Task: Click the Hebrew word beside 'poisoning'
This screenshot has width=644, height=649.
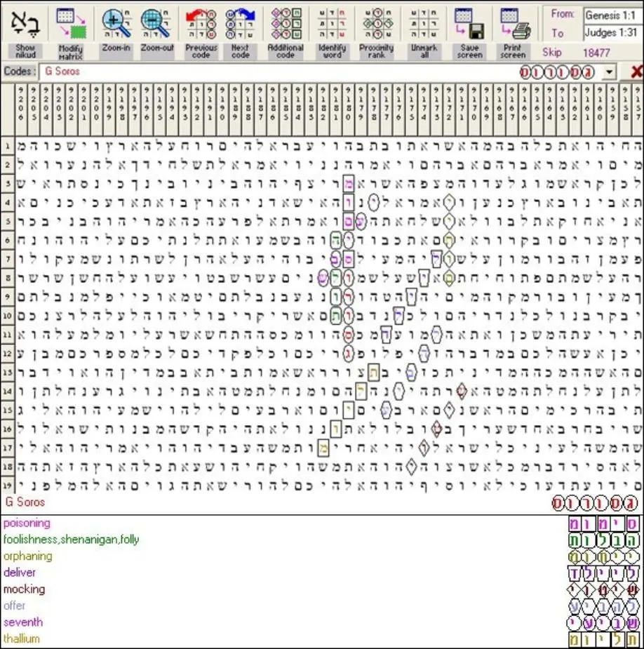Action: click(x=603, y=524)
